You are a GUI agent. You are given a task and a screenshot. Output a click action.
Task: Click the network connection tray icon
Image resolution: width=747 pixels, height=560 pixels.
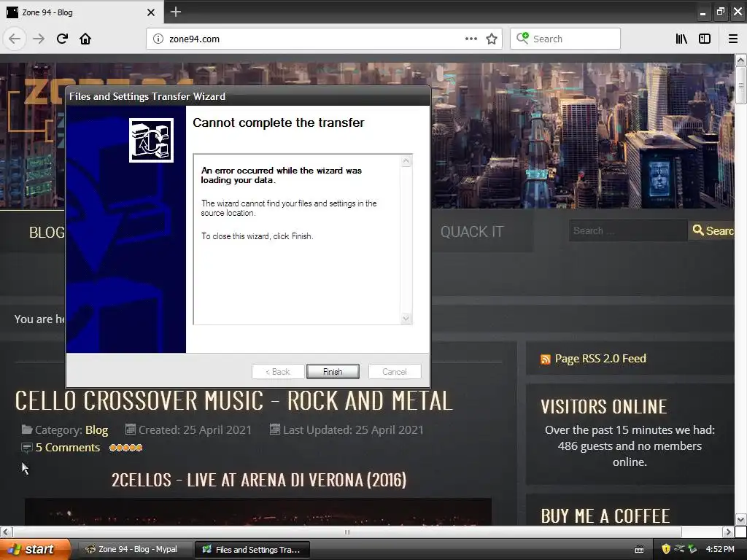tap(679, 549)
